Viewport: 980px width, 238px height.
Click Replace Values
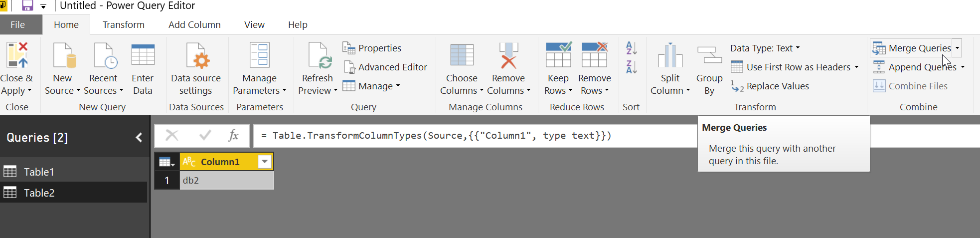tap(770, 86)
